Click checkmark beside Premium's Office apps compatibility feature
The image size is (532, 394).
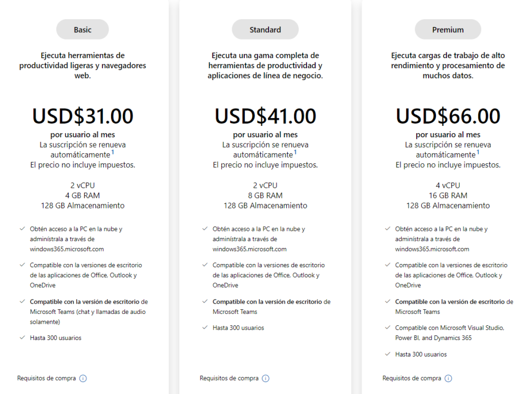coord(388,265)
